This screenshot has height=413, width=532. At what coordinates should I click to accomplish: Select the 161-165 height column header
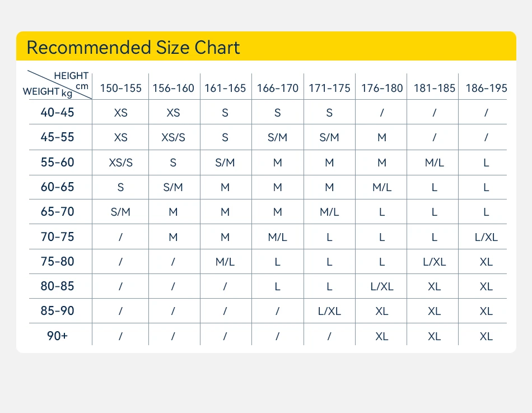click(225, 88)
